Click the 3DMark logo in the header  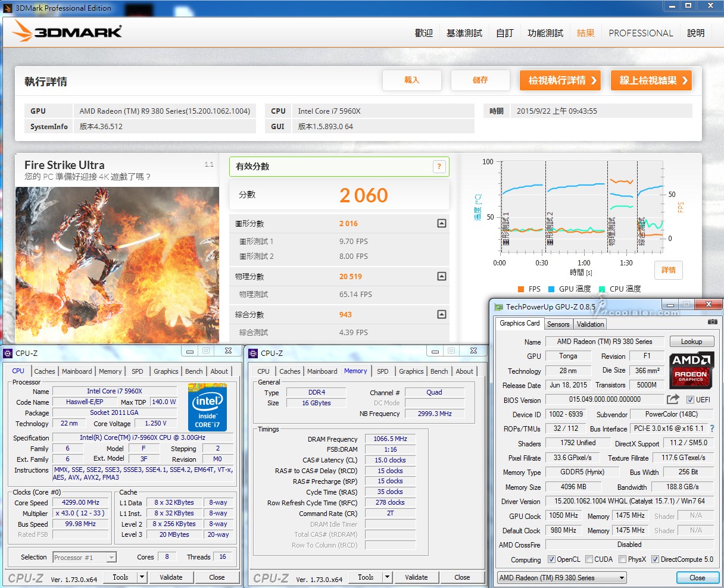[67, 32]
